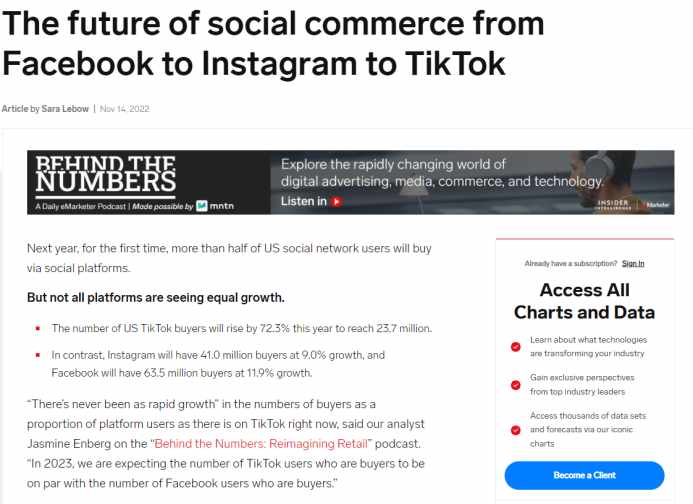Click the mntn logo icon in banner
This screenshot has height=504, width=693.
tap(202, 206)
